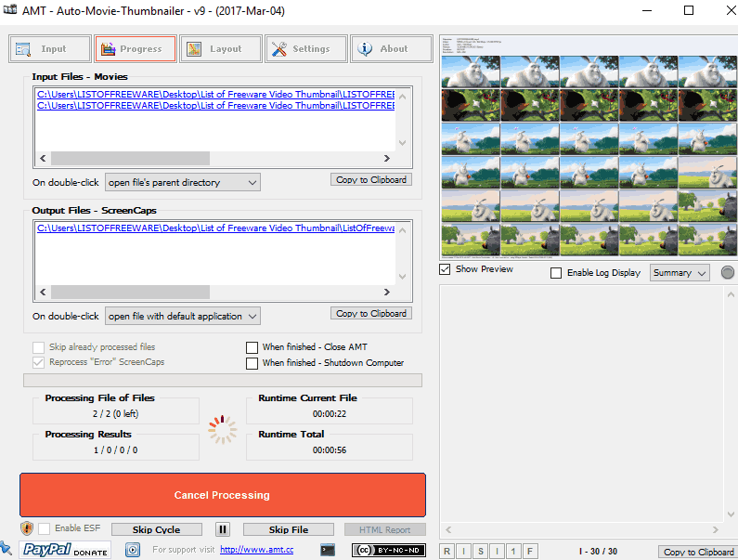The image size is (738, 560).
Task: Click right scroll arrow in Input Files list
Action: click(387, 158)
